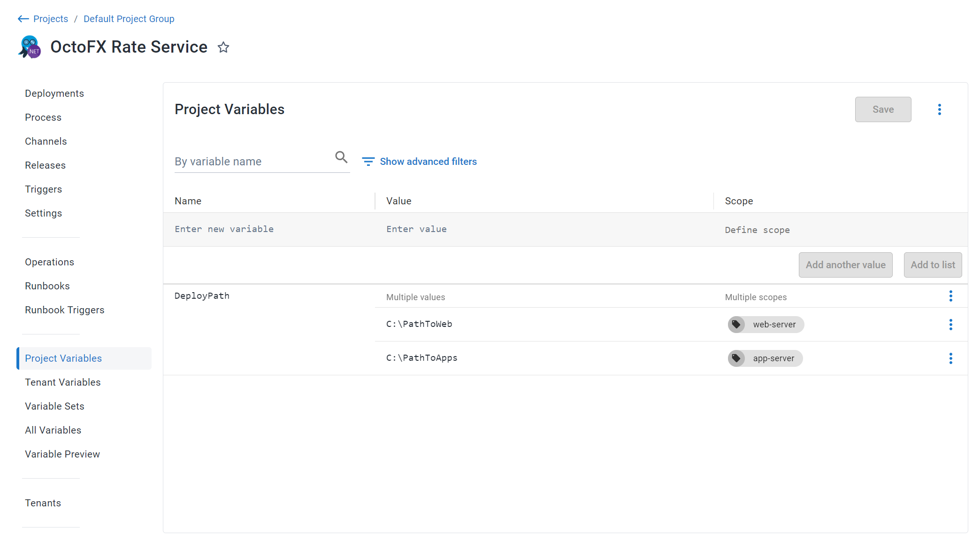Click the app-server scope chip

(x=765, y=358)
